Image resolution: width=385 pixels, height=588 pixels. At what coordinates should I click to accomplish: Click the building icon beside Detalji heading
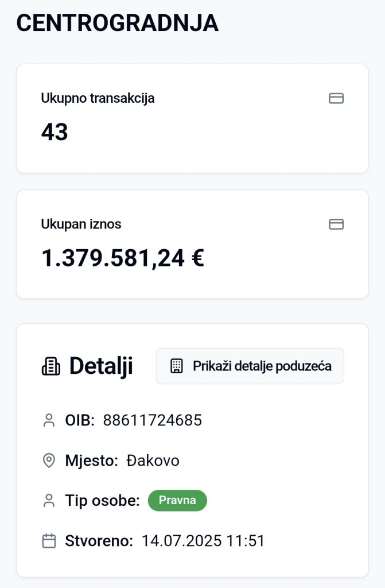pos(51,366)
